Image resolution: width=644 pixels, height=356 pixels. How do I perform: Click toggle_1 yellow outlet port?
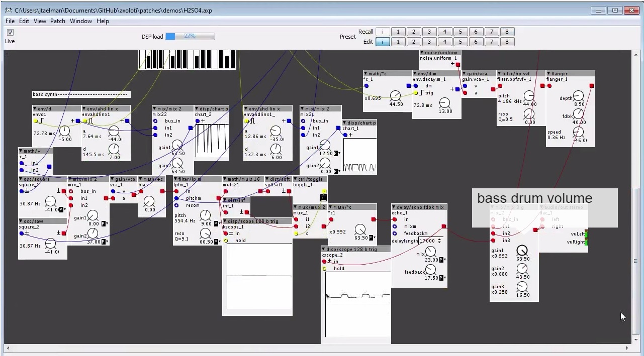324,191
